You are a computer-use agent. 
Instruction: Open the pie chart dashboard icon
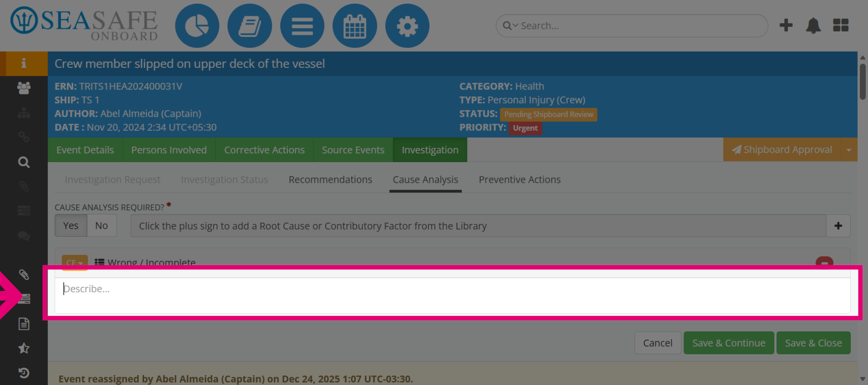tap(197, 26)
